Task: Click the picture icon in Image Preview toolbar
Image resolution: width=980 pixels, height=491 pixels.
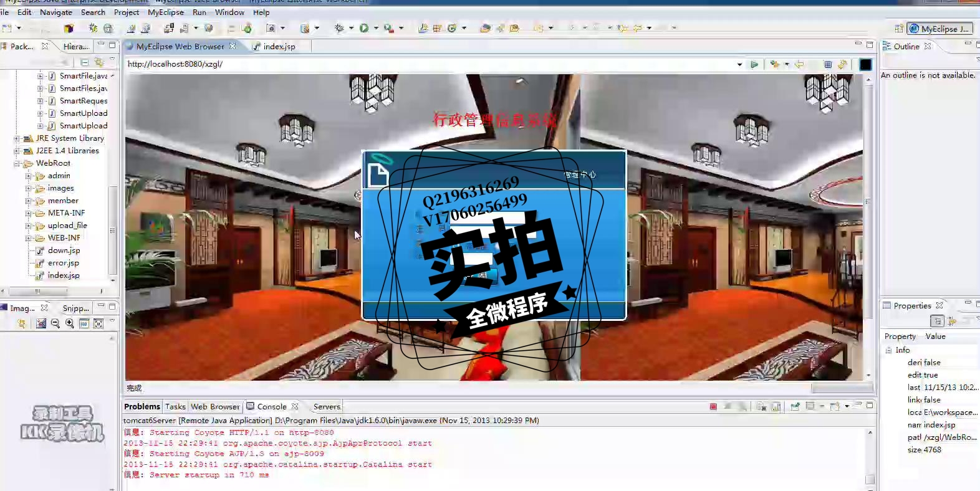Action: [41, 323]
